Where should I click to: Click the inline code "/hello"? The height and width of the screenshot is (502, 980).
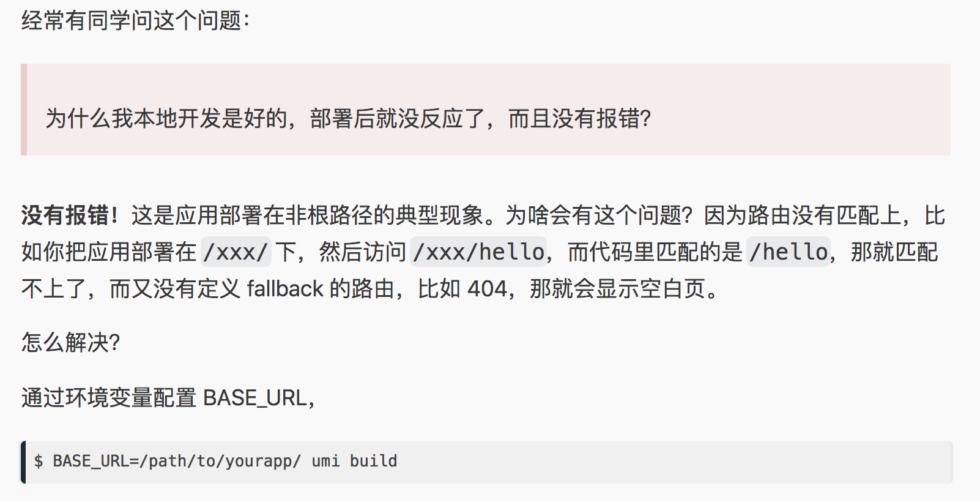point(789,252)
